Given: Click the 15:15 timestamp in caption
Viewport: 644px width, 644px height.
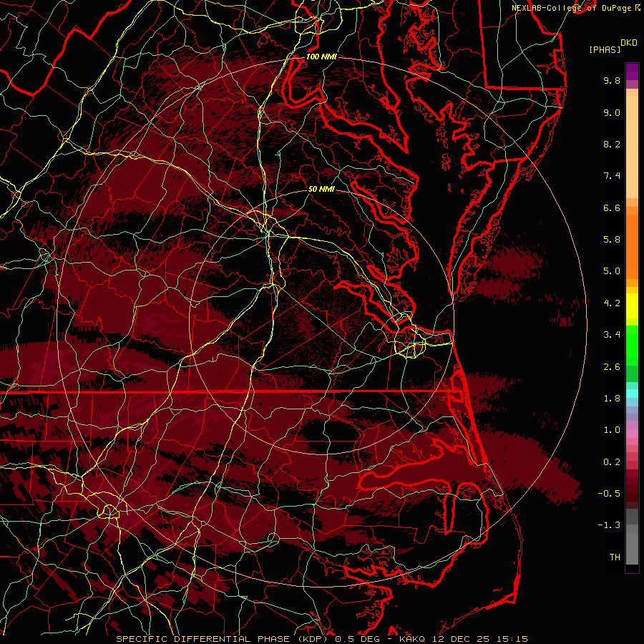Looking at the screenshot, I should tap(513, 639).
